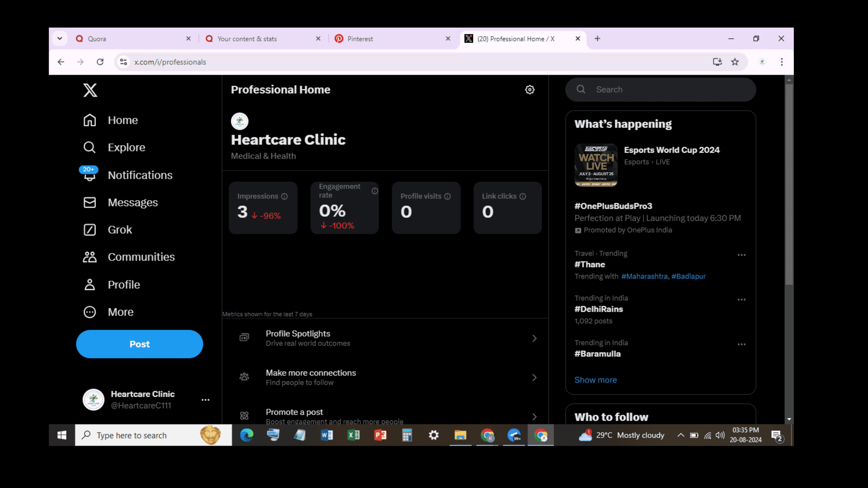Open Communities in the sidebar

[x=129, y=257]
